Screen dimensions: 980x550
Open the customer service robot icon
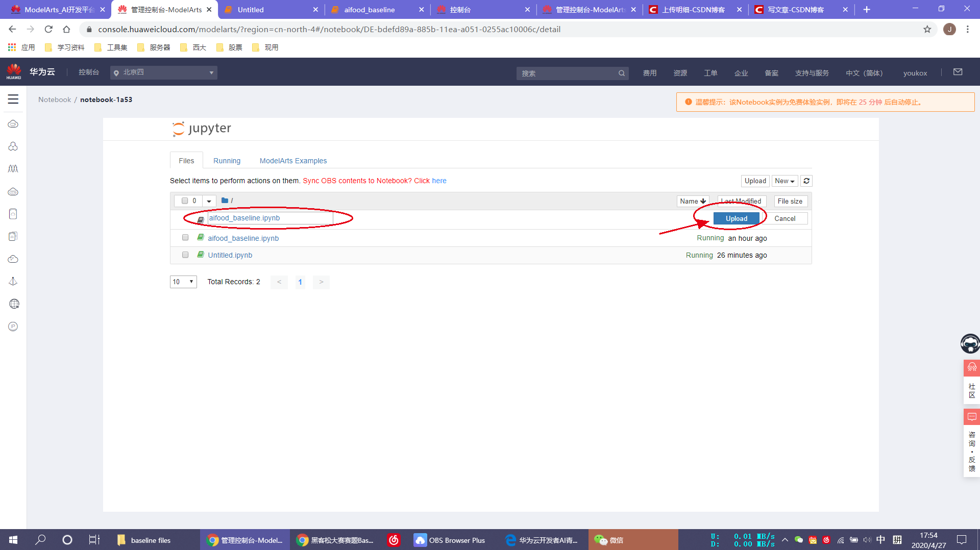(x=970, y=344)
